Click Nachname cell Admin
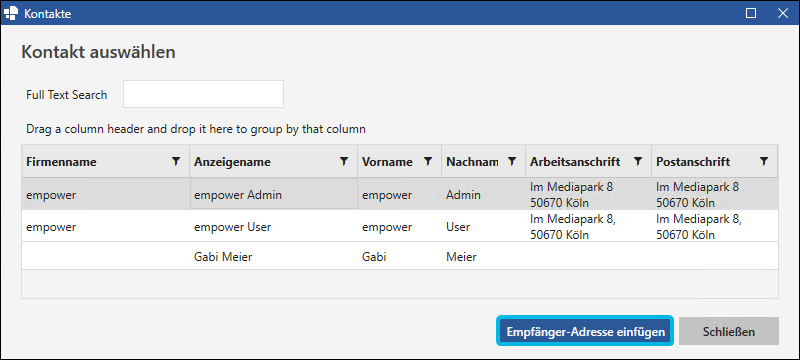 [x=483, y=194]
